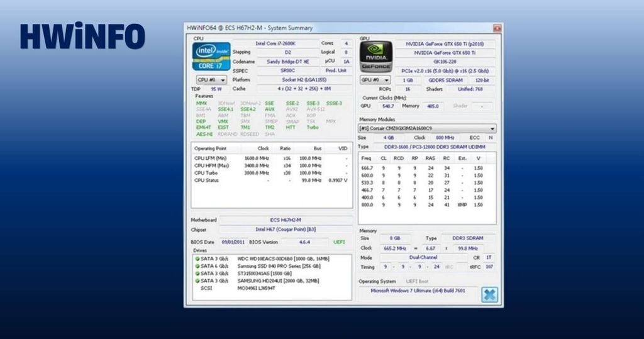Expand the Corsair memory module dropdown
The width and height of the screenshot is (644, 339).
tap(427, 128)
